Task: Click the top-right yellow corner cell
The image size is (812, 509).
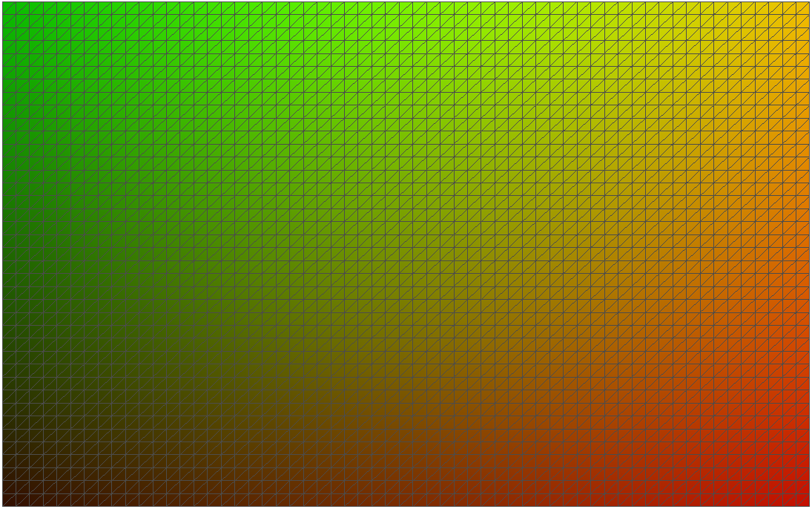Action: [x=802, y=8]
